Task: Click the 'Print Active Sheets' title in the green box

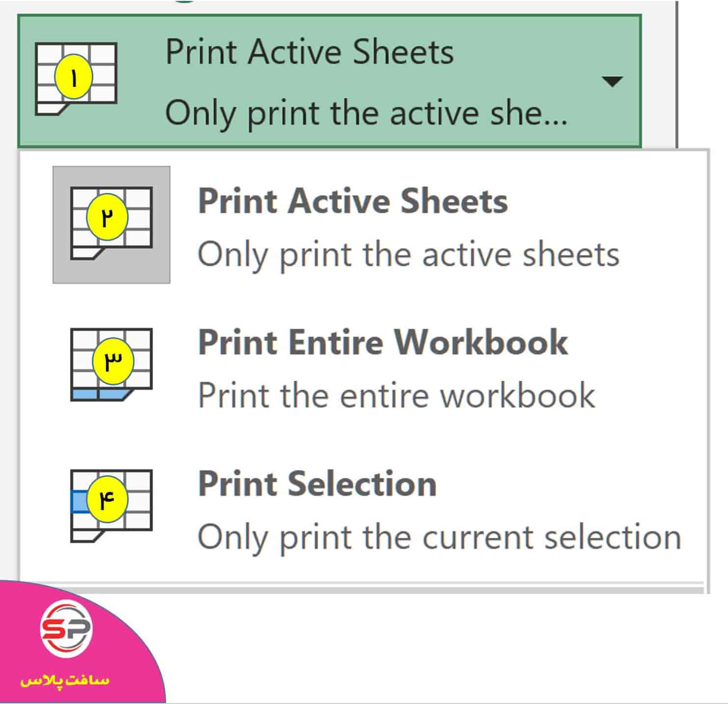Action: (x=309, y=52)
